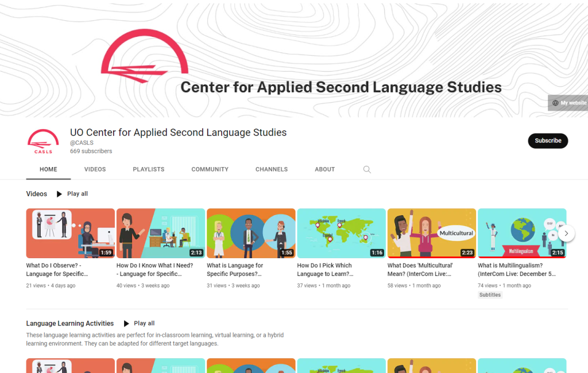Show next videos with carousel arrow
Screen dimensions: 588x373
(x=566, y=233)
